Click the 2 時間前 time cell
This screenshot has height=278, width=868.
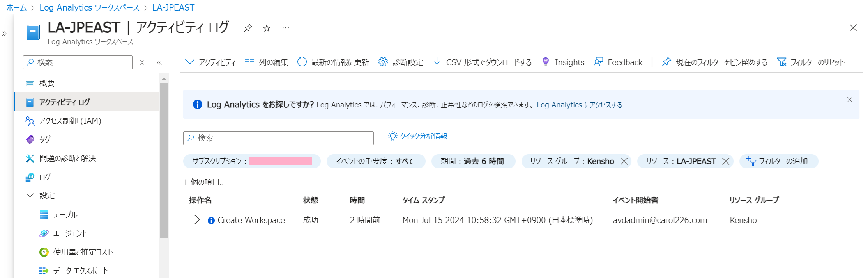[365, 220]
